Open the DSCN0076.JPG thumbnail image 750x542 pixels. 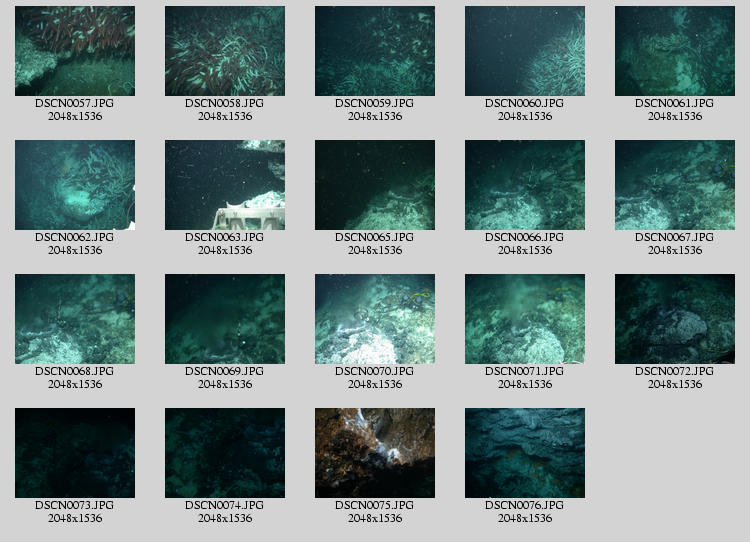[525, 453]
